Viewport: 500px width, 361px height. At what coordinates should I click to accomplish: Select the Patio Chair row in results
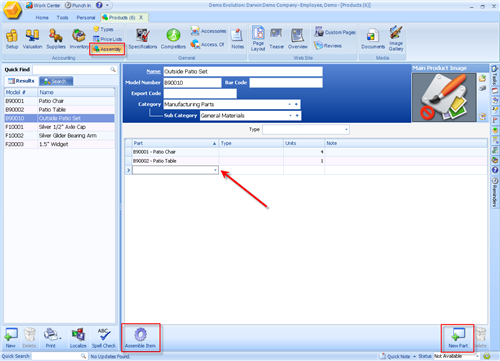pyautogui.click(x=59, y=101)
